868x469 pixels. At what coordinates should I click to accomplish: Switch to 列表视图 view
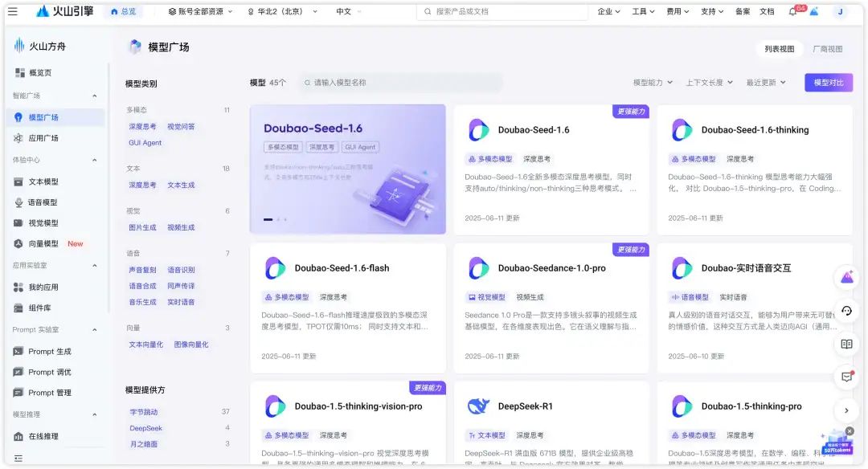pyautogui.click(x=780, y=49)
